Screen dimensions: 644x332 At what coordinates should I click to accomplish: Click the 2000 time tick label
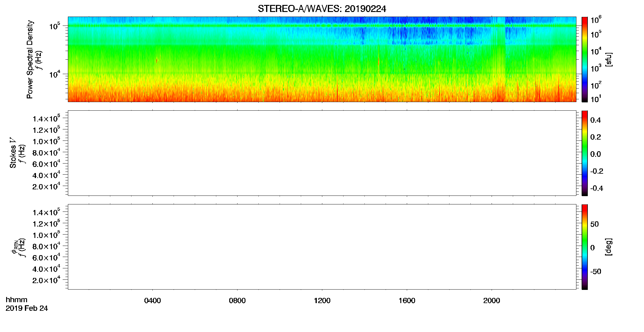pyautogui.click(x=492, y=301)
